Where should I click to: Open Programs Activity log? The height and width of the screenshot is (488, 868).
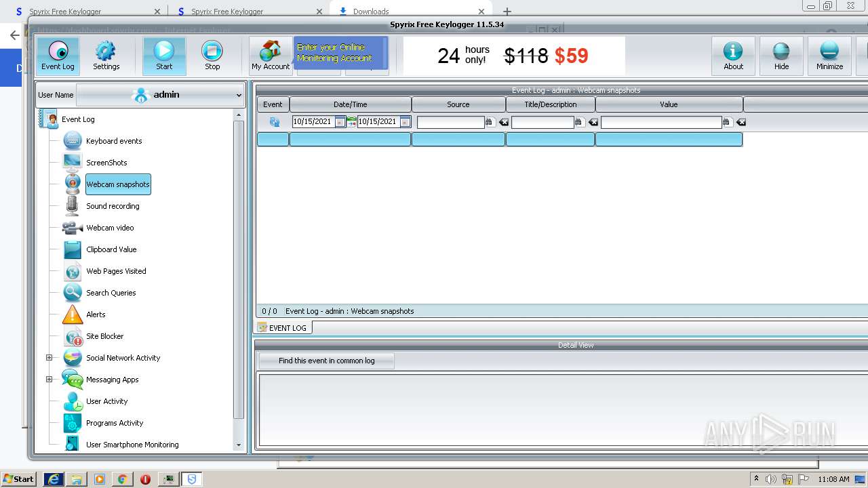tap(115, 423)
